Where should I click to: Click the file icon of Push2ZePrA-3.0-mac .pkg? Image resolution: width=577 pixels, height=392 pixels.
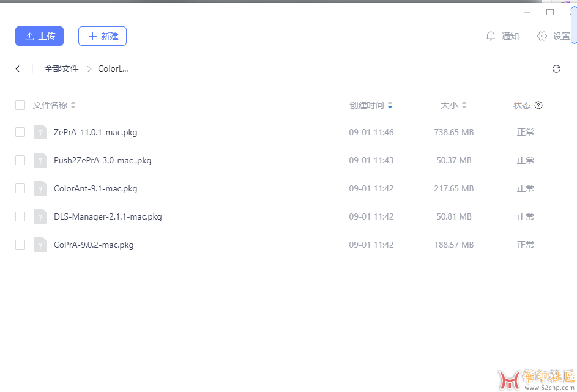pos(40,160)
